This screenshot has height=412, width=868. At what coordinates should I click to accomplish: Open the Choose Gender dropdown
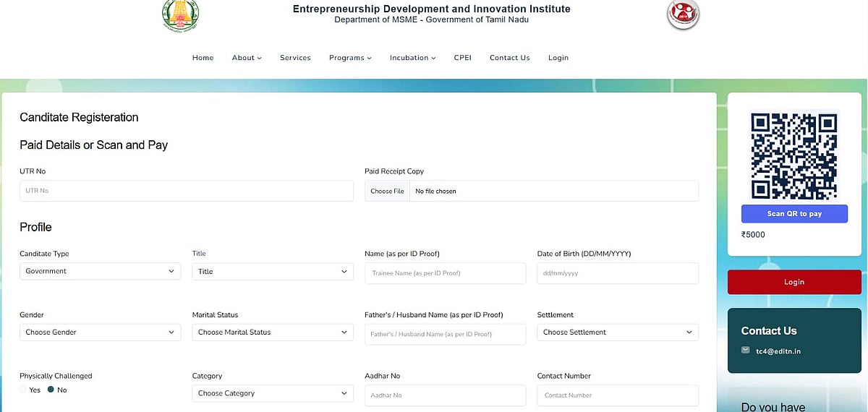click(x=100, y=332)
